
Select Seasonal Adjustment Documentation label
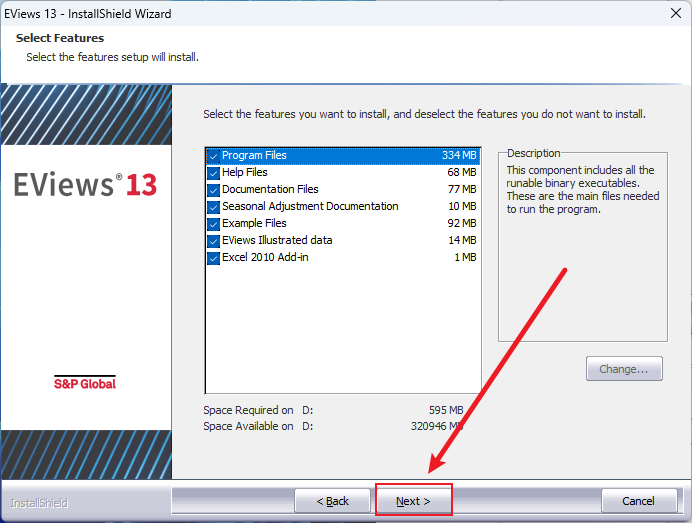(x=310, y=206)
